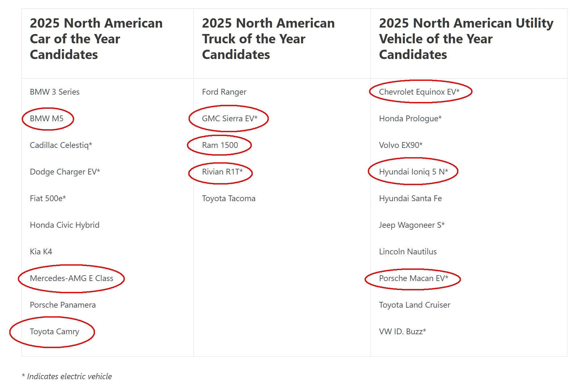Click the Car of the Year Candidates heading

tap(96, 39)
